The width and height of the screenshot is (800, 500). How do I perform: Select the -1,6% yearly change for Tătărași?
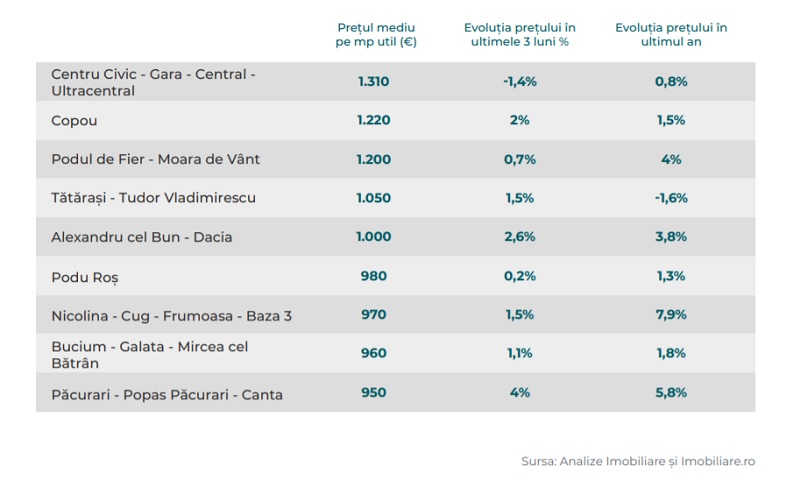point(671,198)
